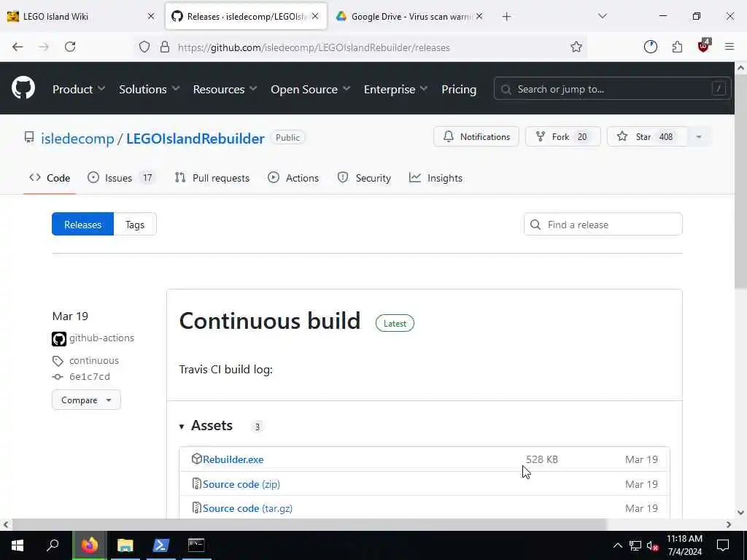Click the Find a release field
The height and width of the screenshot is (560, 747).
coord(603,225)
